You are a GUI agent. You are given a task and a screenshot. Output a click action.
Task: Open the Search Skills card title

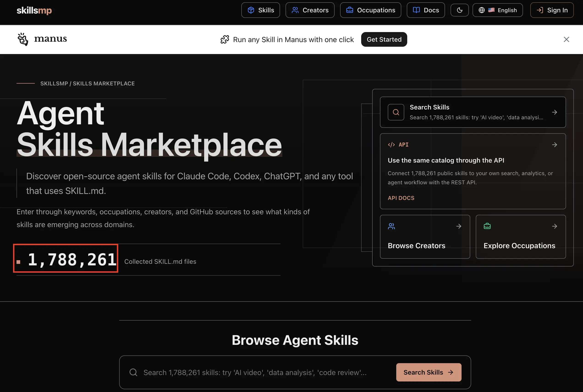click(429, 107)
